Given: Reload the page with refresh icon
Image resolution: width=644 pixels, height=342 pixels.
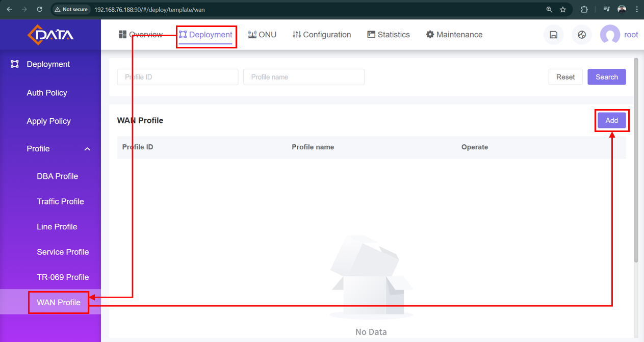Looking at the screenshot, I should 40,9.
